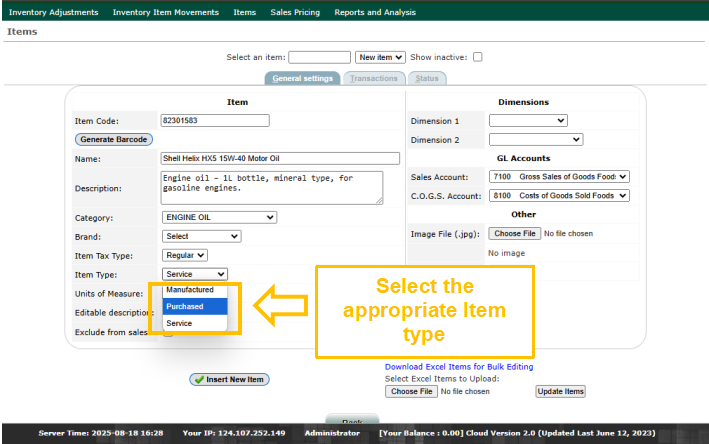This screenshot has height=444, width=709.
Task: Click the Insert New Item button
Action: (229, 379)
